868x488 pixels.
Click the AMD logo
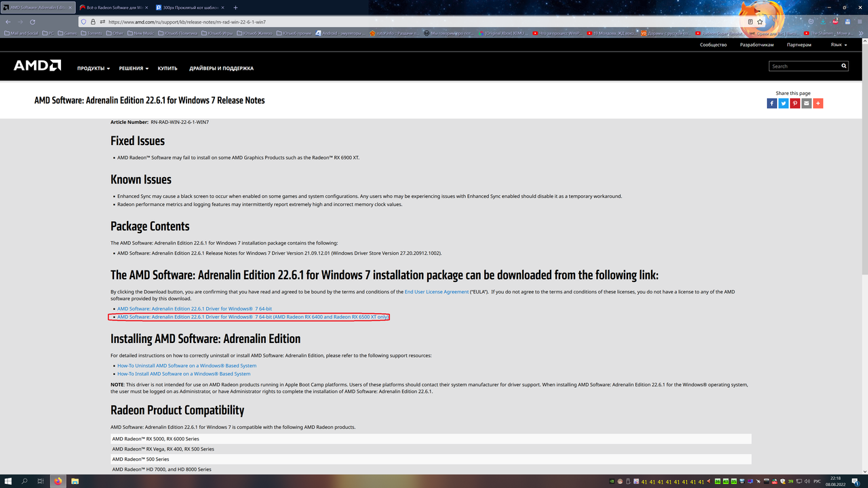click(37, 66)
